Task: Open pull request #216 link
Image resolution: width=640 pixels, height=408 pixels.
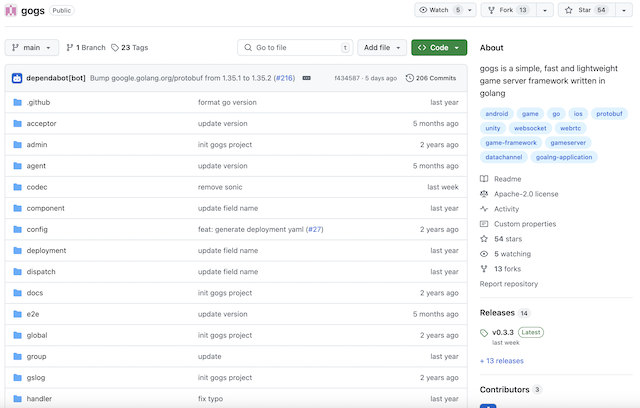Action: pyautogui.click(x=284, y=78)
